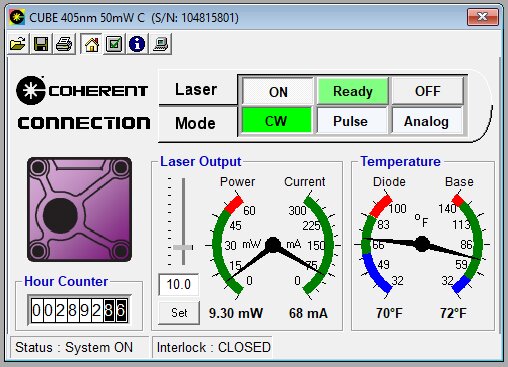Switch to Pulse mode
The image size is (508, 367).
pos(351,121)
